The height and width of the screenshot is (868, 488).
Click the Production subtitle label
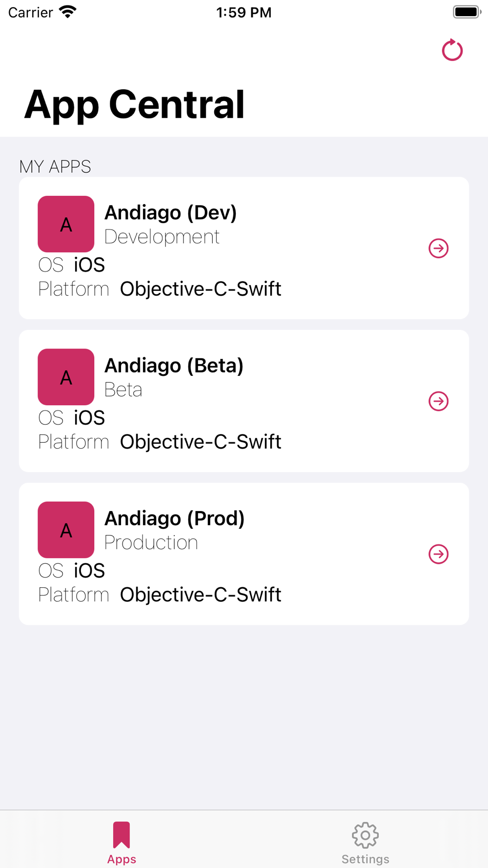tap(151, 542)
